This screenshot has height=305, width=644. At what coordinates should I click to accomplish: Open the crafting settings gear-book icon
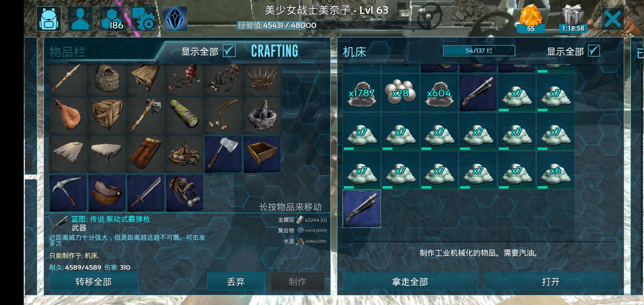(x=143, y=19)
